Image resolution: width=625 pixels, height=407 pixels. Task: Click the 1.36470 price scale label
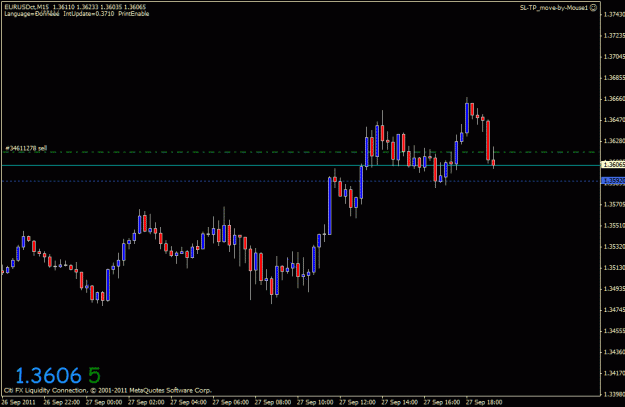pos(614,120)
